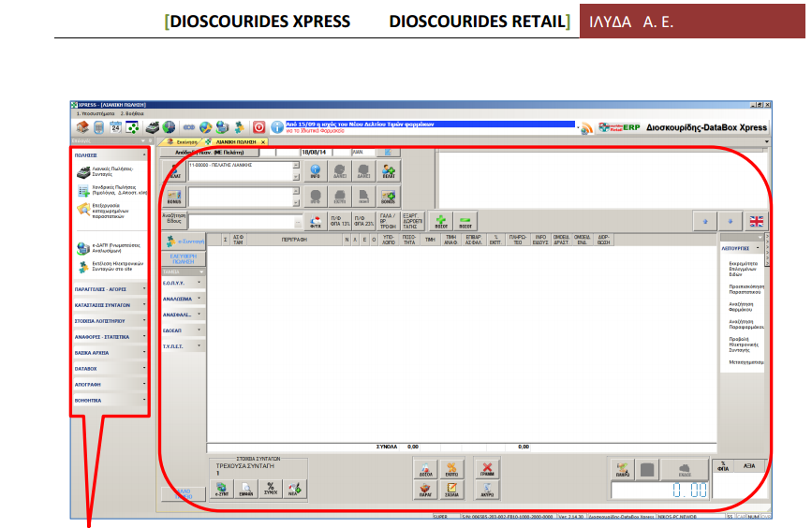Expand the Τ.Υ.Π.Ε.Τ. fund group

click(x=183, y=346)
